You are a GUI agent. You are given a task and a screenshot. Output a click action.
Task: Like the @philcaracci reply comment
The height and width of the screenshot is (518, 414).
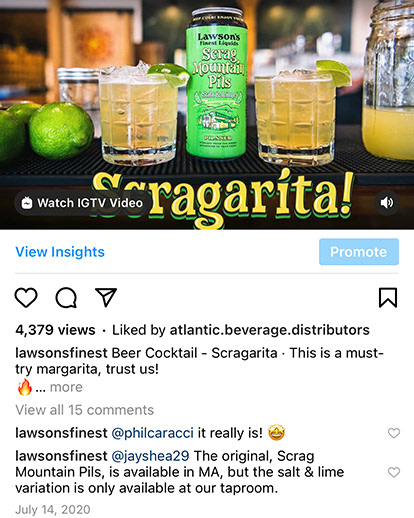(394, 433)
